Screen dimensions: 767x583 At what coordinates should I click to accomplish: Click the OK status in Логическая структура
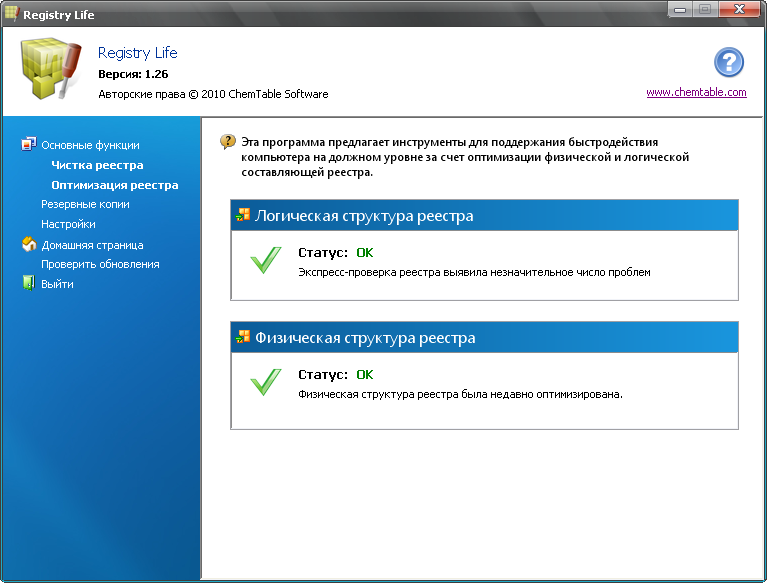365,253
